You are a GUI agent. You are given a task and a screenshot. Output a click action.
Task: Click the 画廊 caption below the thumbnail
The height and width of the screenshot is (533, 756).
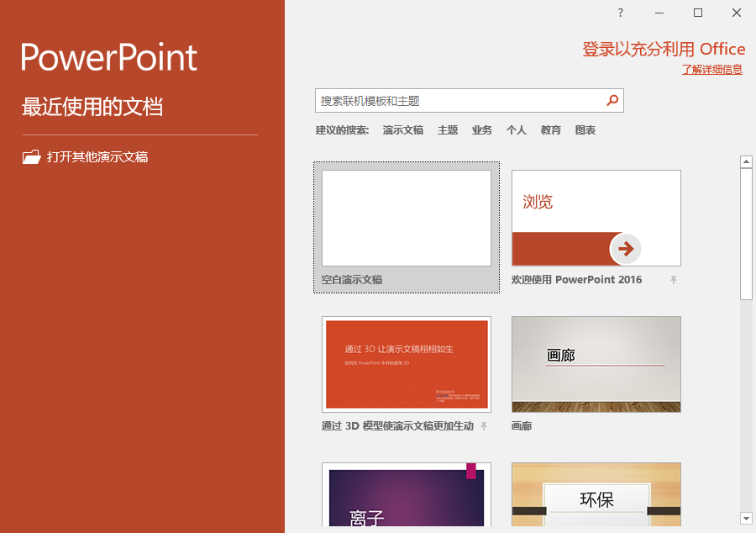coord(522,426)
